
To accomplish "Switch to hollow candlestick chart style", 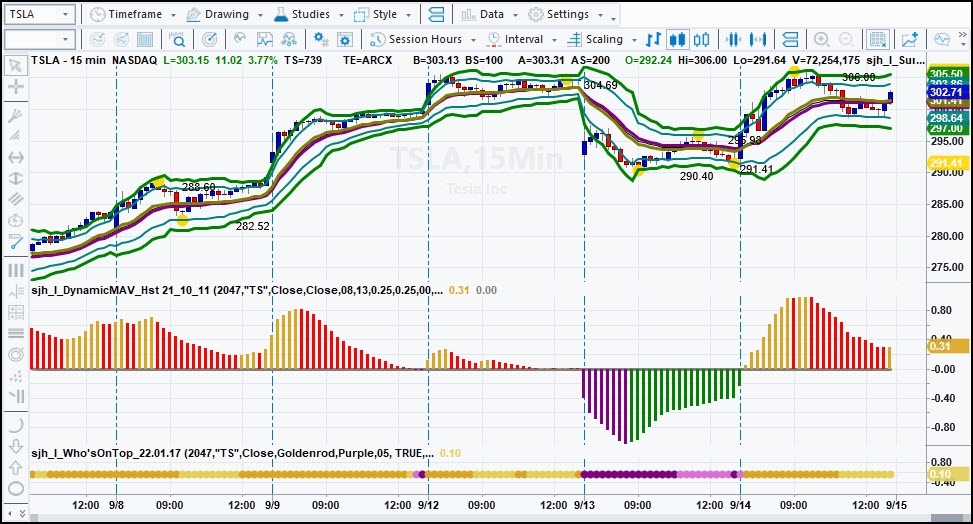I will (701, 40).
